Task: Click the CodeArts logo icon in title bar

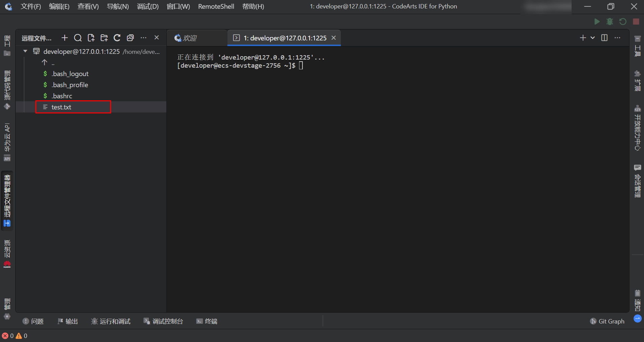Action: click(8, 6)
